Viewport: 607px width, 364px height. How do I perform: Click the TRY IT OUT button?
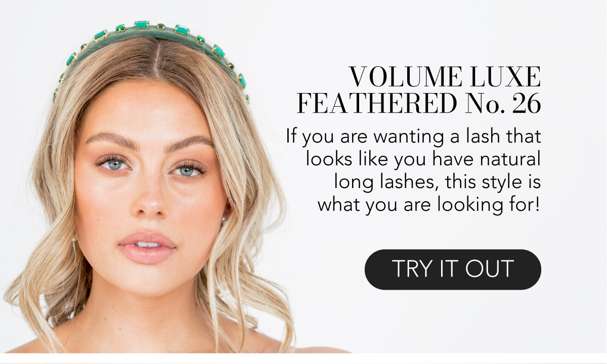pyautogui.click(x=453, y=269)
